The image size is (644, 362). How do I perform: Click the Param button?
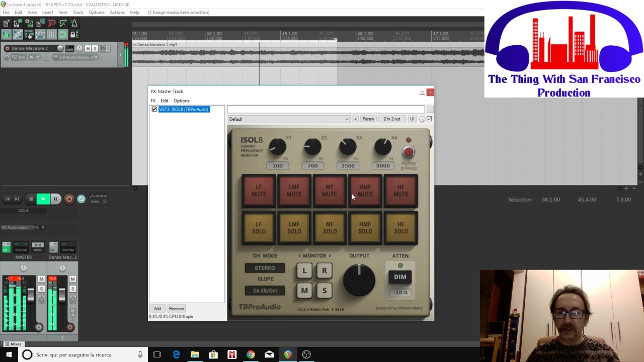coord(368,119)
